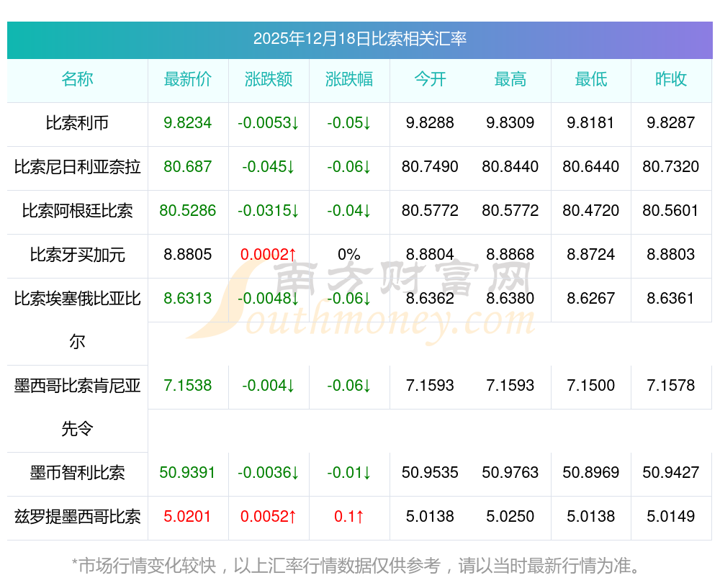
Task: Select the 昨收 column header
Action: click(x=671, y=80)
